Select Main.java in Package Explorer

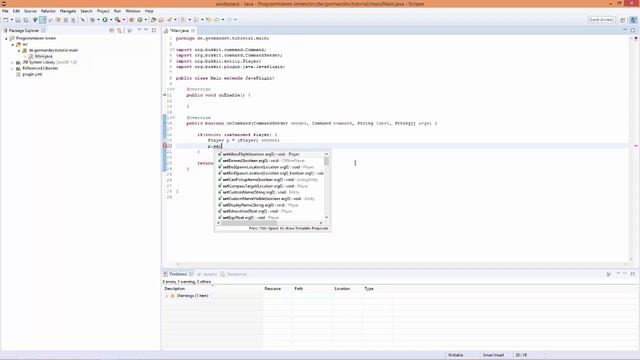[x=43, y=56]
